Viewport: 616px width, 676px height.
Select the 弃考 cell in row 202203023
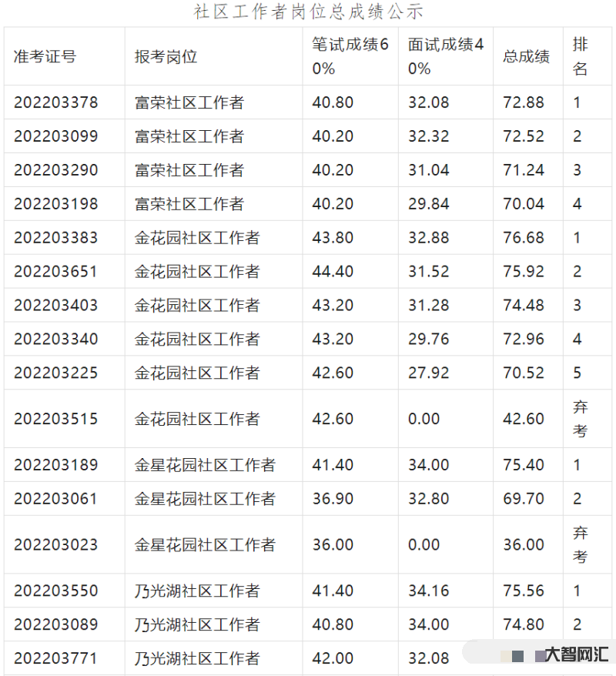[x=581, y=544]
